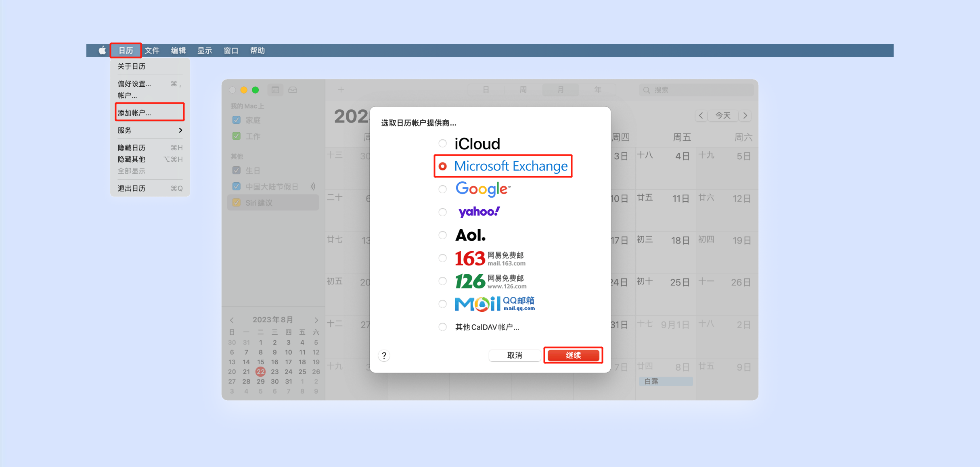Go to next month in mini calendar
Image resolution: width=980 pixels, height=467 pixels.
point(316,320)
